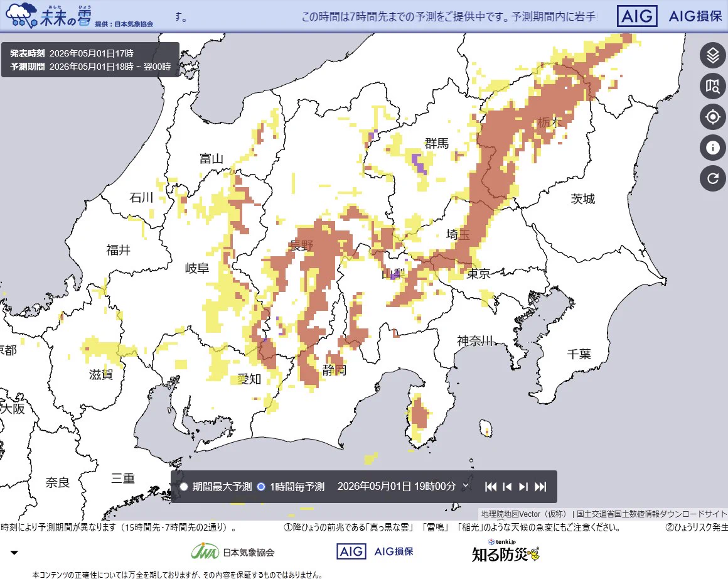
Task: Click the 奈良 prefecture label
Action: click(58, 482)
